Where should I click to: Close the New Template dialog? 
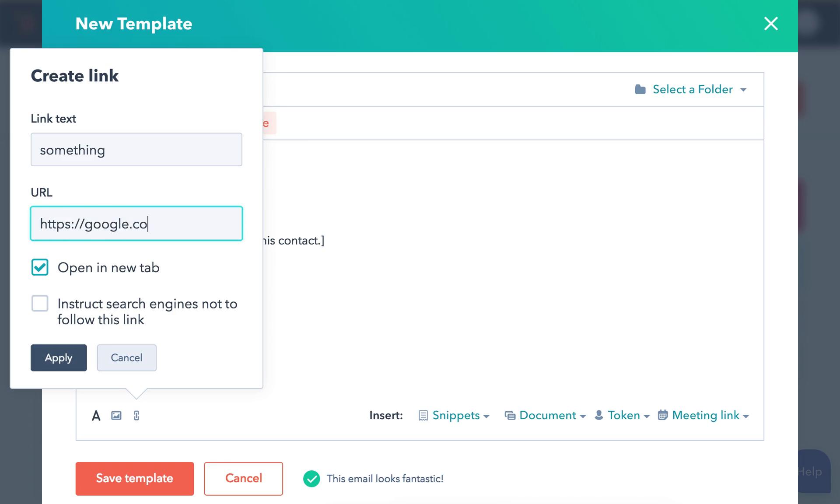771,24
